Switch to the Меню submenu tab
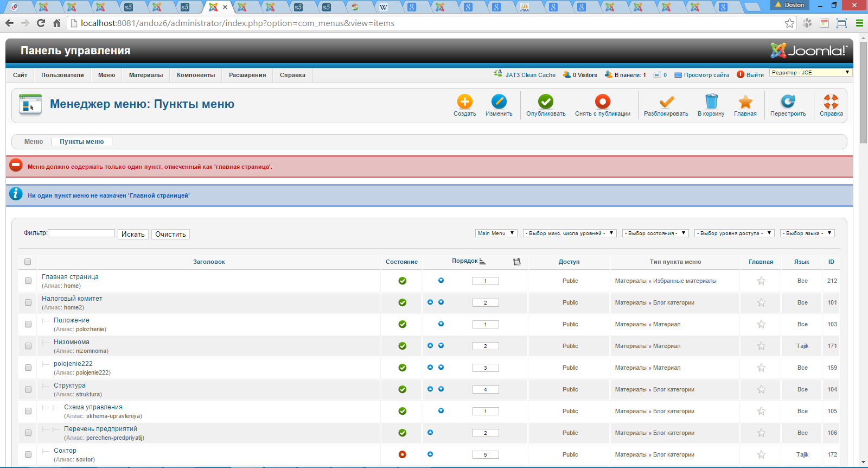The image size is (868, 468). click(34, 142)
